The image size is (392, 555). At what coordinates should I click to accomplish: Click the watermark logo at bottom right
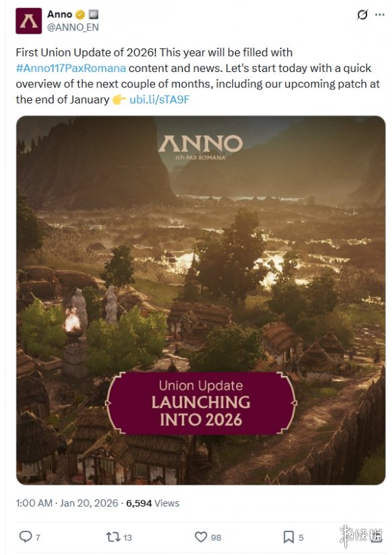coord(360,536)
